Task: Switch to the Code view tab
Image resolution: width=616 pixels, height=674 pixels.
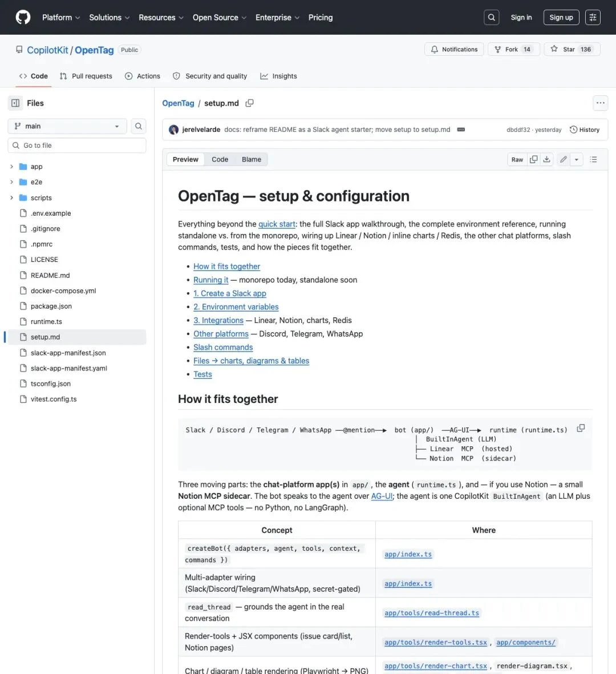Action: tap(220, 159)
